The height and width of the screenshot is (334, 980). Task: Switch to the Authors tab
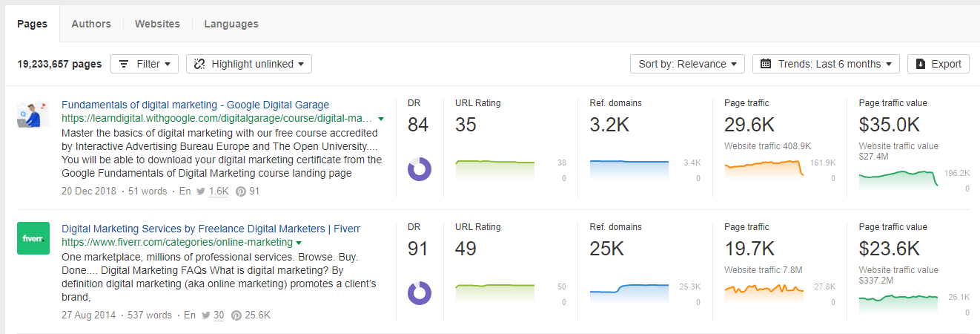click(x=91, y=24)
